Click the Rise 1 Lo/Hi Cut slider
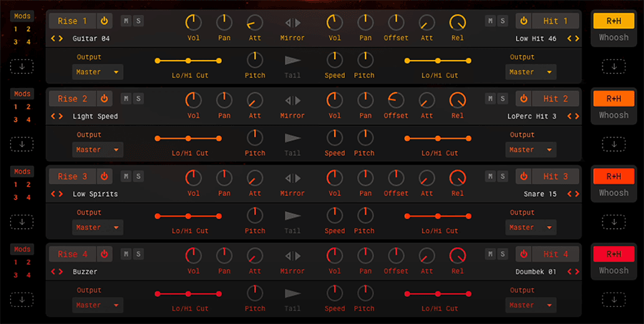This screenshot has width=644, height=324. pos(188,61)
